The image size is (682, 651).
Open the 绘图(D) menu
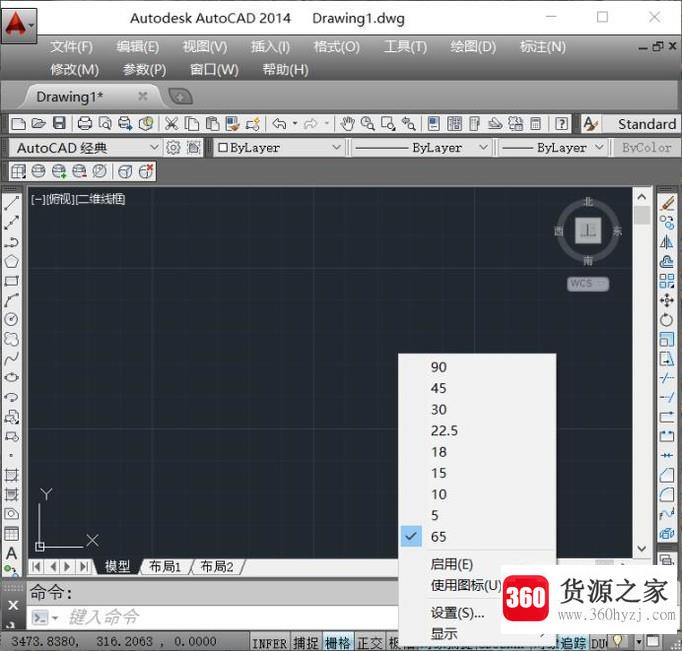coord(473,47)
